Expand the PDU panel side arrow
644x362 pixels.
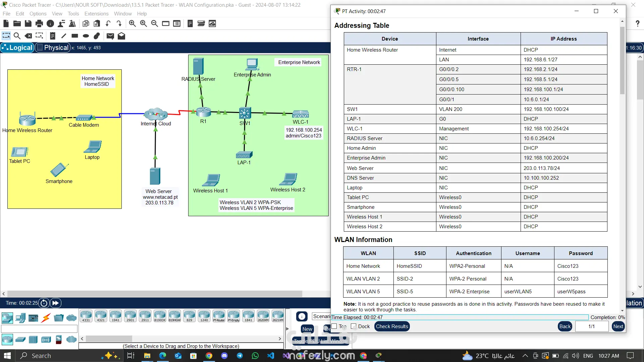(287, 328)
